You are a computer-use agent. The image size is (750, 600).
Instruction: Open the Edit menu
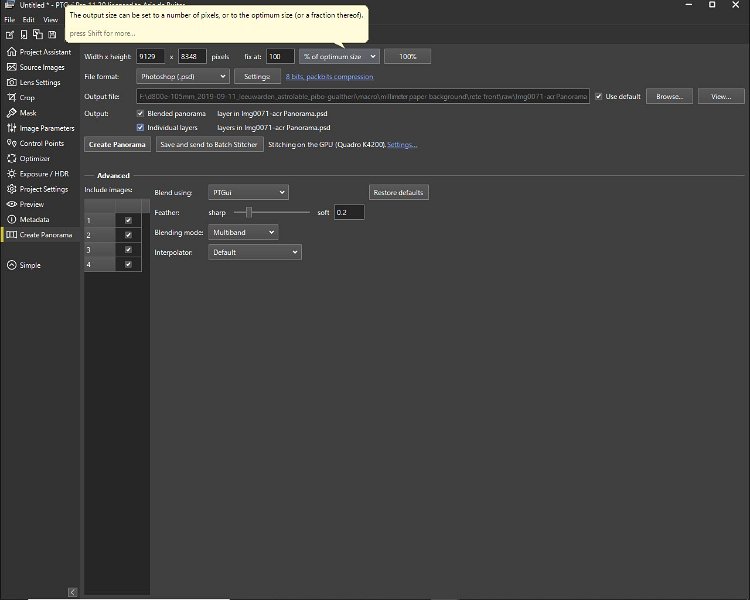pyautogui.click(x=28, y=20)
